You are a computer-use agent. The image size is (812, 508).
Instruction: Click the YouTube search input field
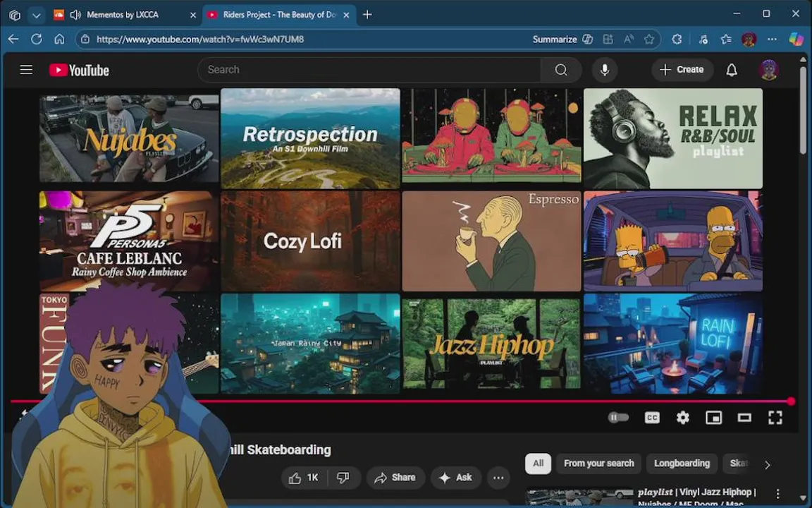coord(369,69)
